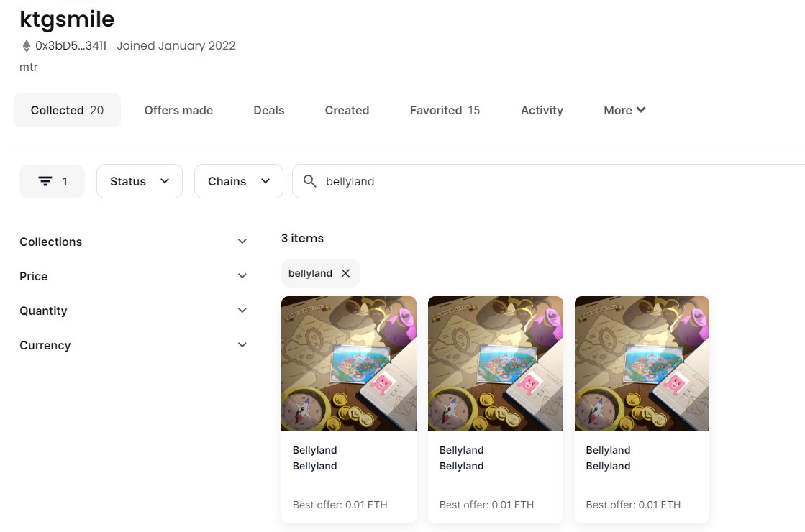Click the bellyland chip label text
The height and width of the screenshot is (532, 805).
pyautogui.click(x=310, y=273)
